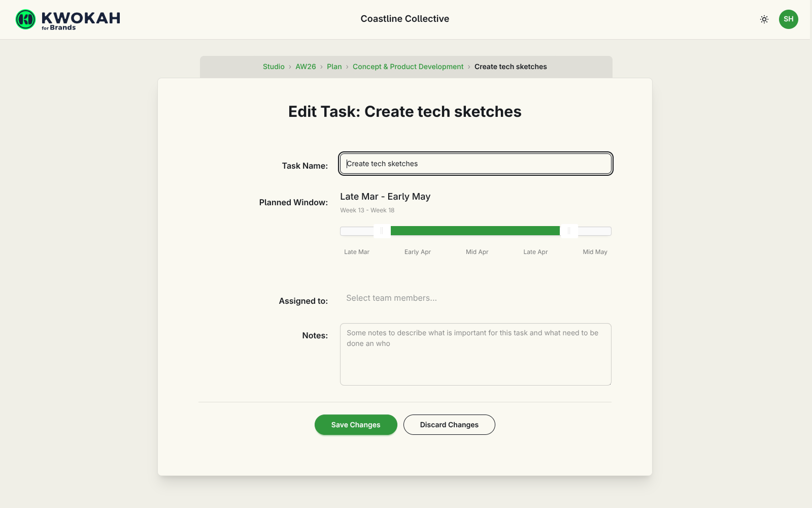Click inside the Notes text area
Image resolution: width=812 pixels, height=508 pixels.
point(475,354)
